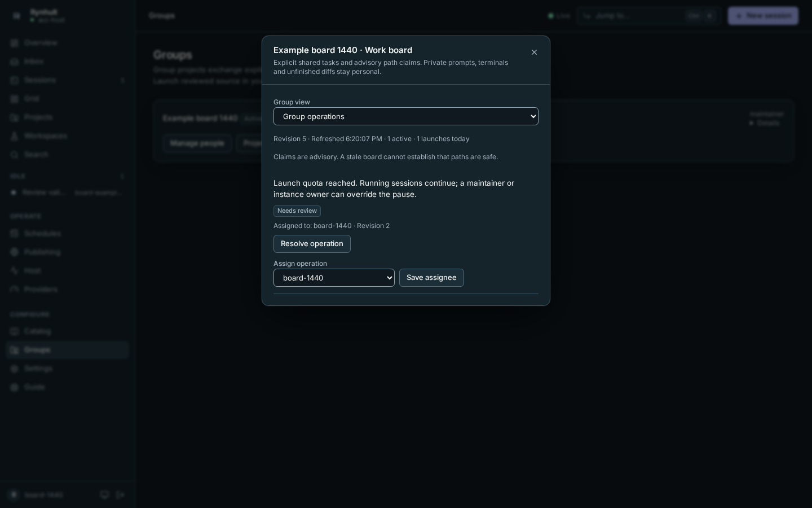The image size is (812, 508).
Task: Click the New session button in the top bar
Action: [763, 16]
